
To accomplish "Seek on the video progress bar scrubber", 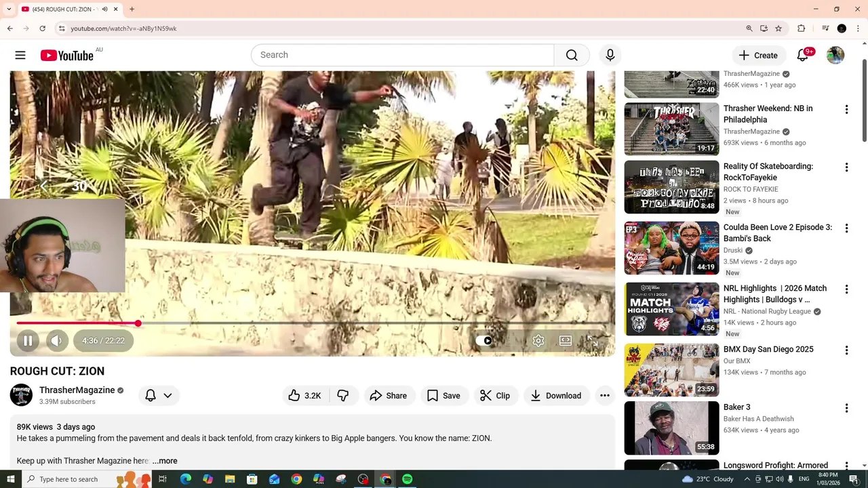I will (138, 323).
